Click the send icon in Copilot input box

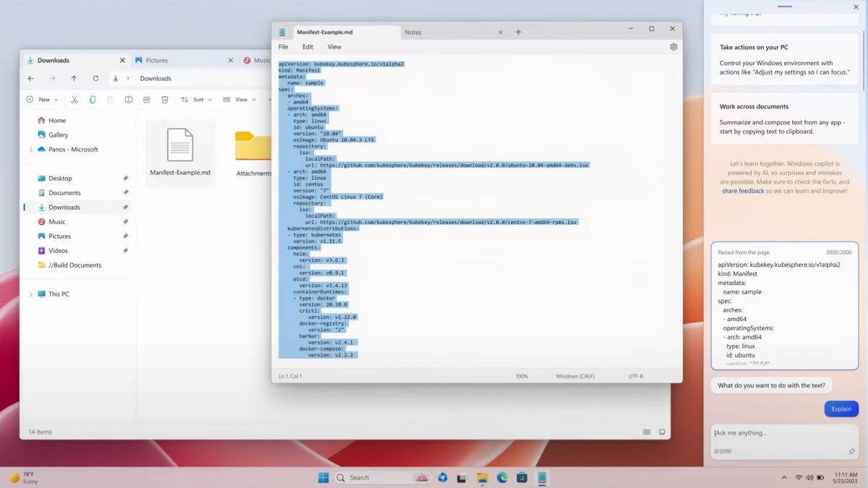pyautogui.click(x=850, y=450)
